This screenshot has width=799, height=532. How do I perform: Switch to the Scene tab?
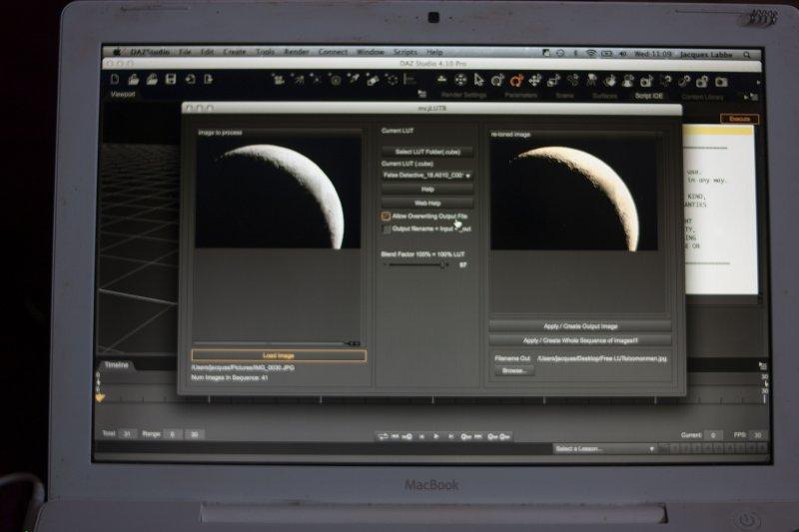564,96
